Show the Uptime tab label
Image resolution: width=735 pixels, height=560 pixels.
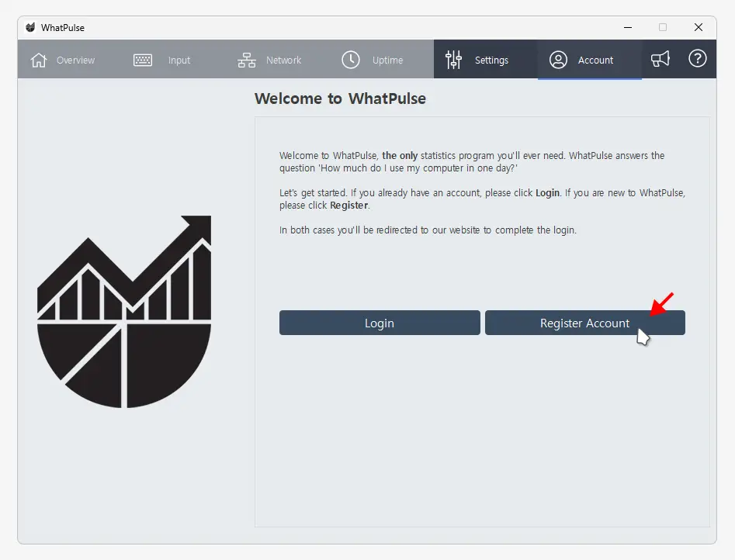(387, 60)
